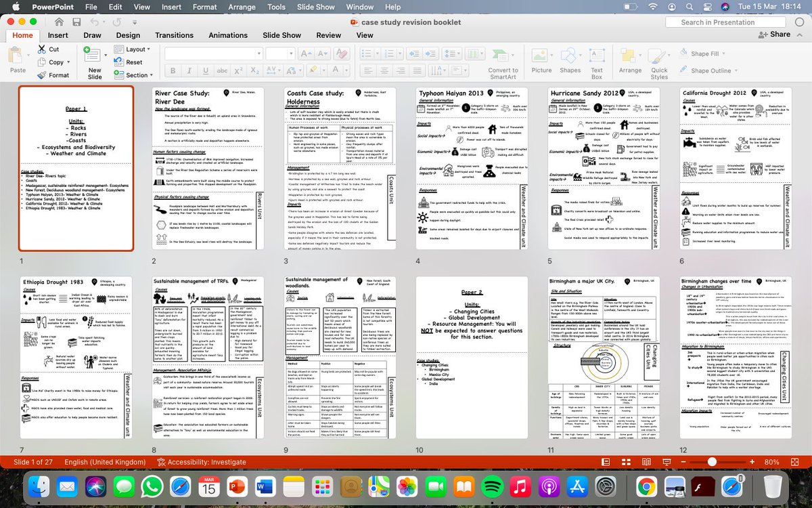Image resolution: width=812 pixels, height=508 pixels.
Task: Open Spotify from the Dock
Action: (x=493, y=486)
